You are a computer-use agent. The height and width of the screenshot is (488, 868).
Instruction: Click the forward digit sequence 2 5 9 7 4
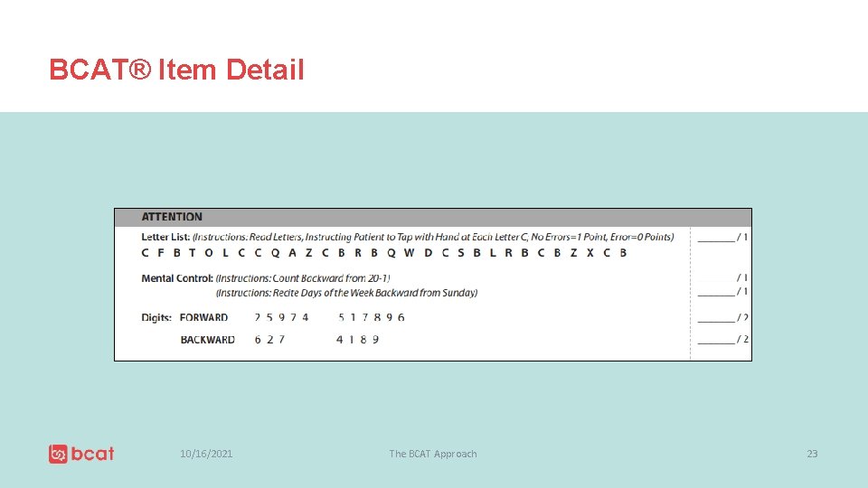[x=281, y=317]
